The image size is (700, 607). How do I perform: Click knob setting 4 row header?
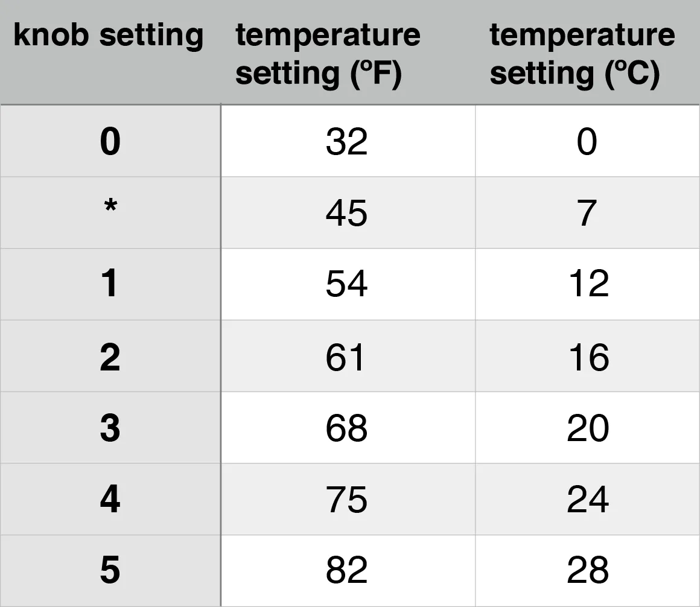(110, 500)
